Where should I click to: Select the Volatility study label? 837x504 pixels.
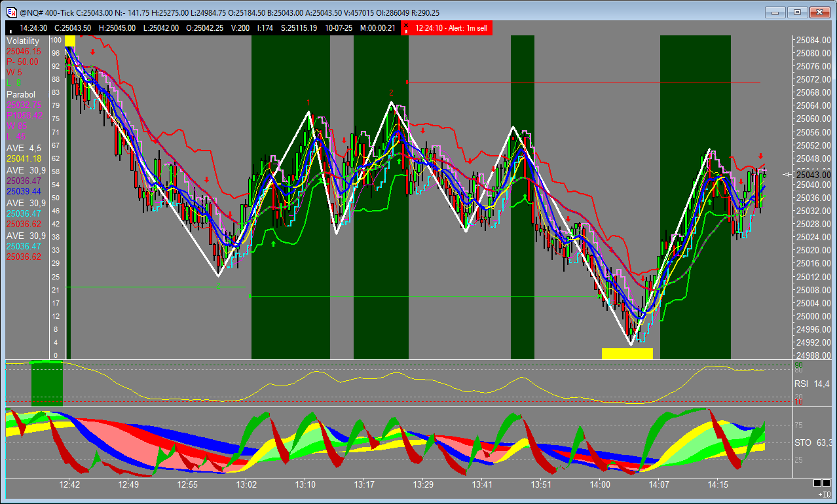tap(23, 41)
